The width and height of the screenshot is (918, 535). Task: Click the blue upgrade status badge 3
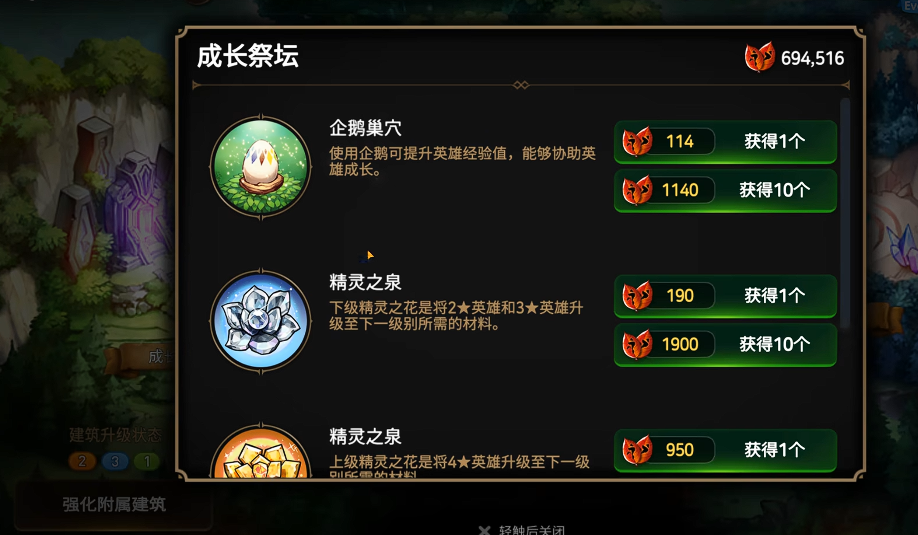(x=115, y=461)
